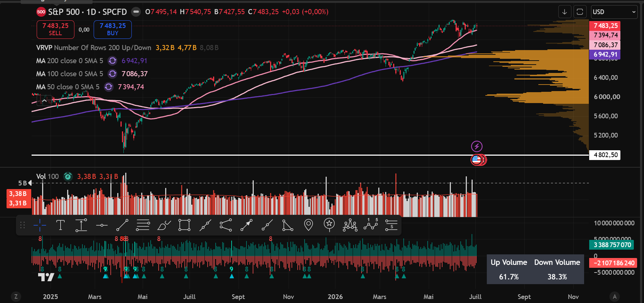The width and height of the screenshot is (644, 303).
Task: Click the S&P 500 symbol logo
Action: click(41, 12)
